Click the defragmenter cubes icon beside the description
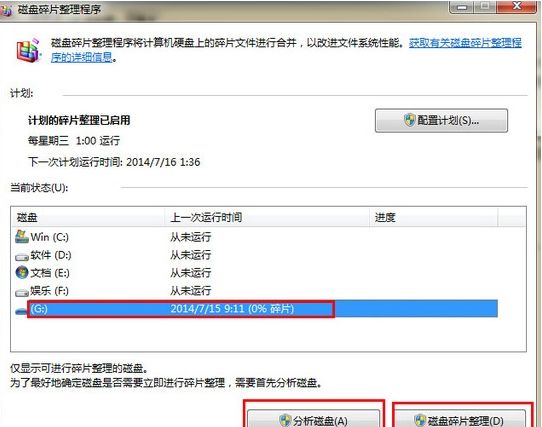Screen dimensions: 542x427 29,50
